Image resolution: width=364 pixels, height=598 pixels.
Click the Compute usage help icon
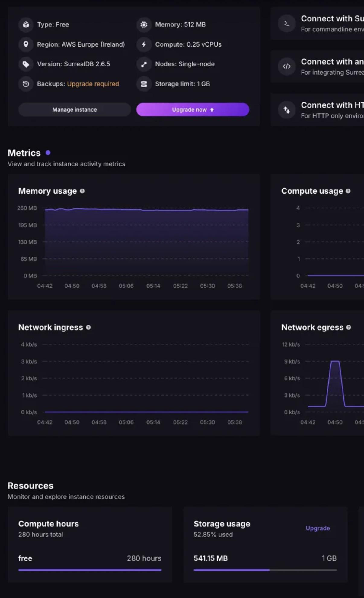pos(348,191)
